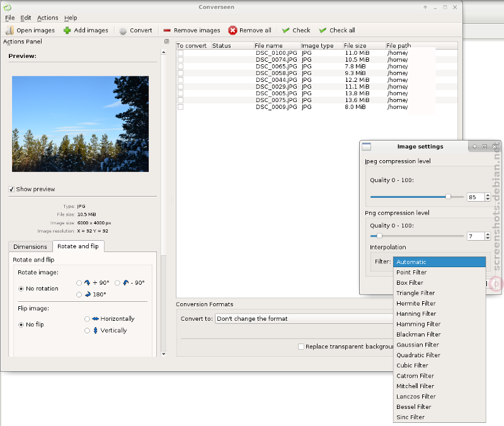
Task: Click the Status column header
Action: [x=232, y=45]
